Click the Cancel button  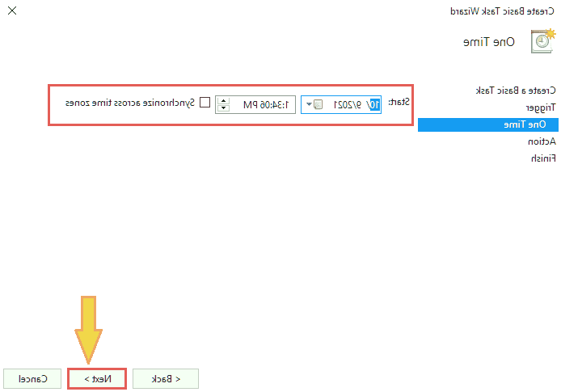[x=32, y=378]
